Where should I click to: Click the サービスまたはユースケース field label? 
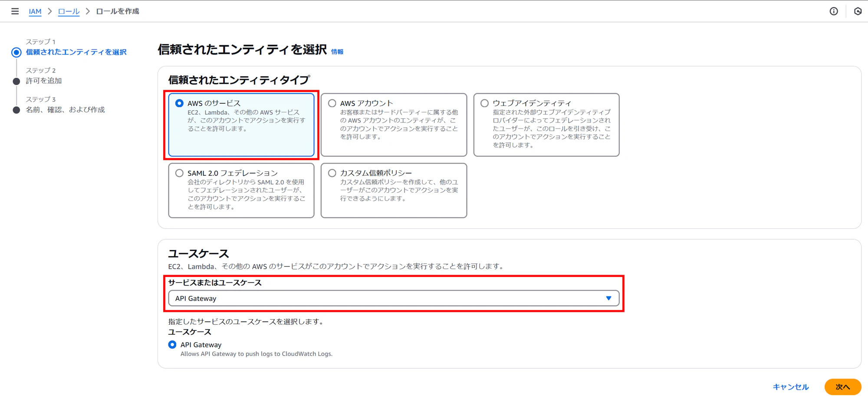[215, 283]
